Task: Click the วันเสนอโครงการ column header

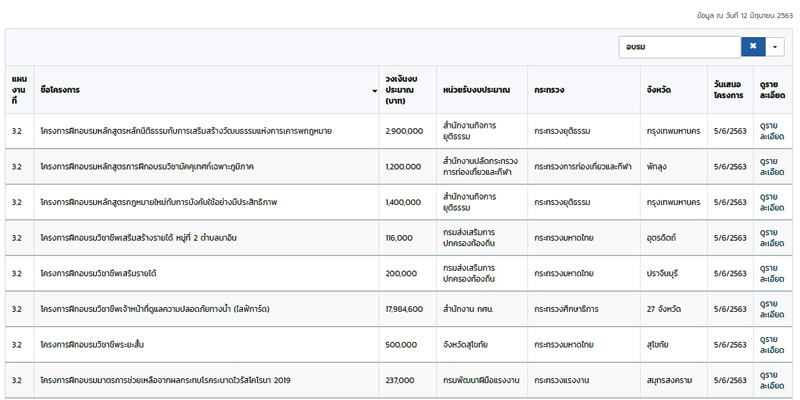Action: [x=728, y=90]
